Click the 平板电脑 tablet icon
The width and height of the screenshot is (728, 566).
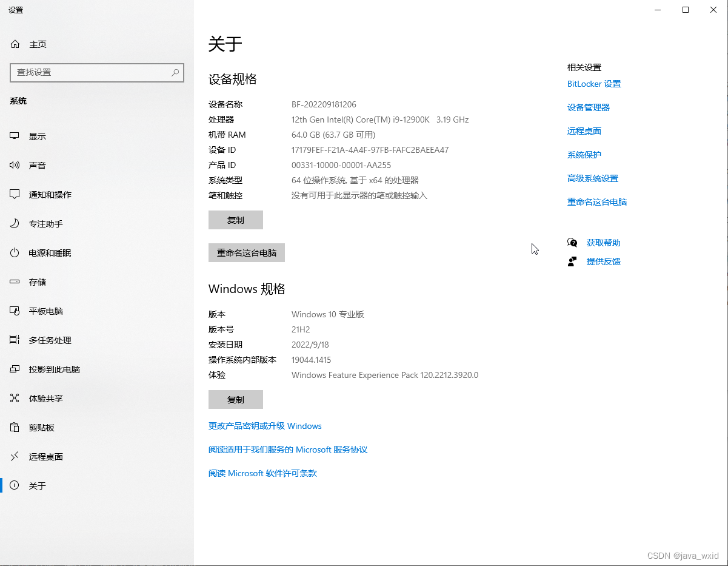[15, 311]
